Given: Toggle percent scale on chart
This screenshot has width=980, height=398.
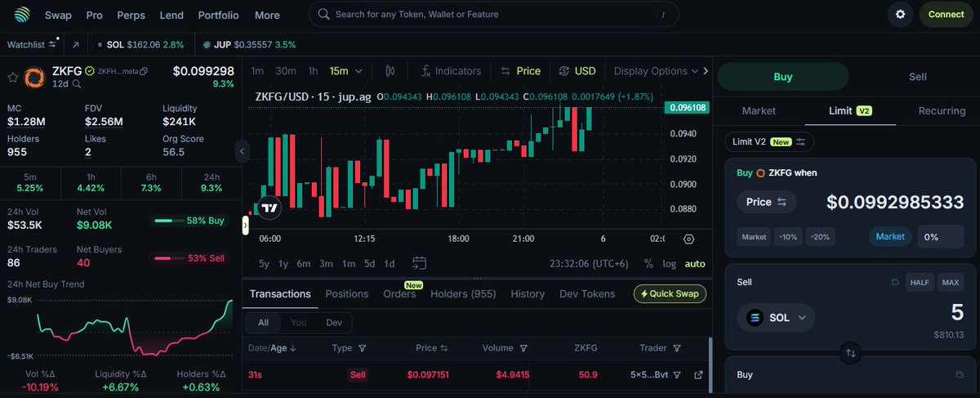Looking at the screenshot, I should click(648, 263).
